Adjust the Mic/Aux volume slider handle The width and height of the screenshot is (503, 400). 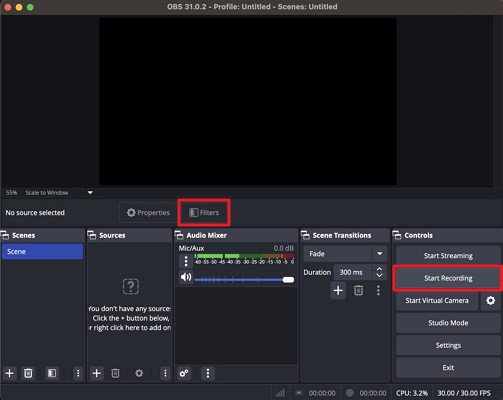pyautogui.click(x=288, y=280)
